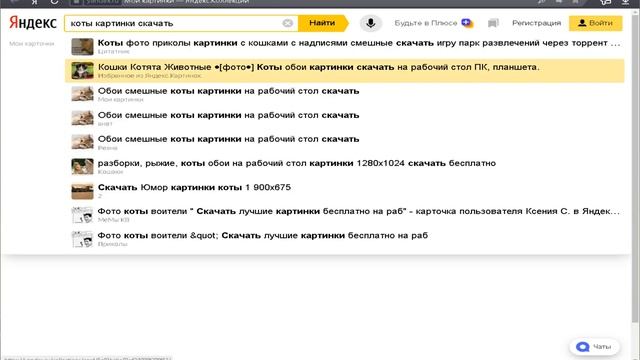Click thumbnail of 'Кошки Котята Животные' suggestion
Viewport: 640px width, 360px height.
[82, 71]
